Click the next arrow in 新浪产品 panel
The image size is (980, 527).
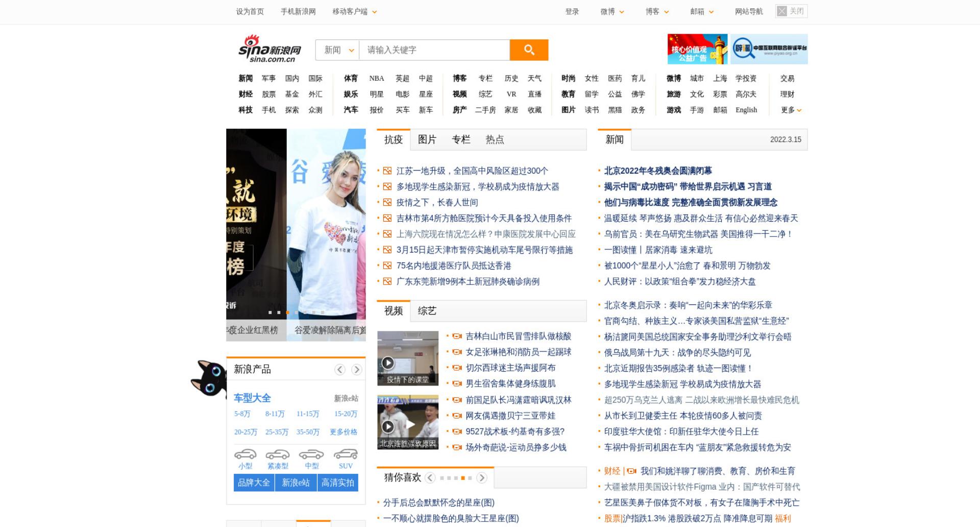tap(356, 369)
